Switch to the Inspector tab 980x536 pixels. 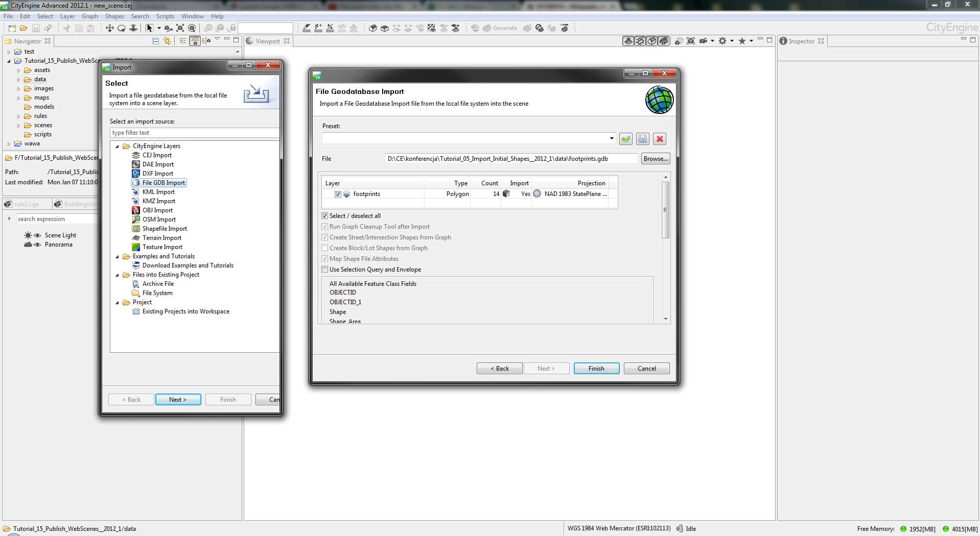(801, 41)
